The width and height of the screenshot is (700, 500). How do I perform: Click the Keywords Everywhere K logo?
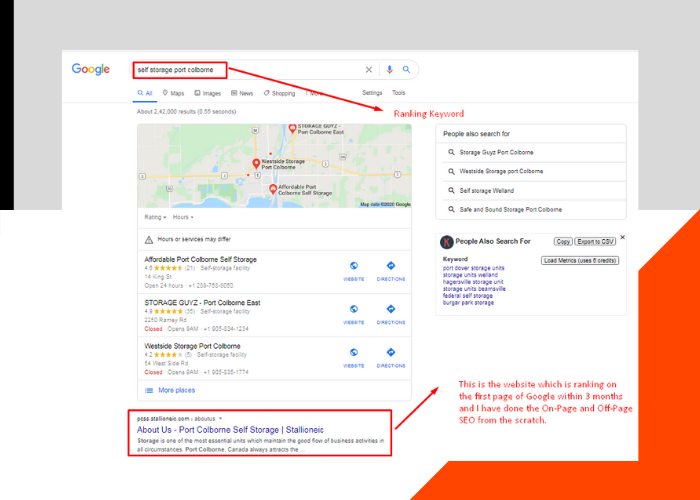(x=447, y=242)
